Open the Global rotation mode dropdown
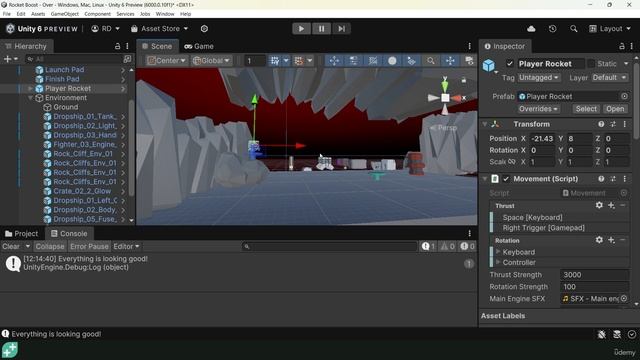This screenshot has height=360, width=640. [211, 60]
